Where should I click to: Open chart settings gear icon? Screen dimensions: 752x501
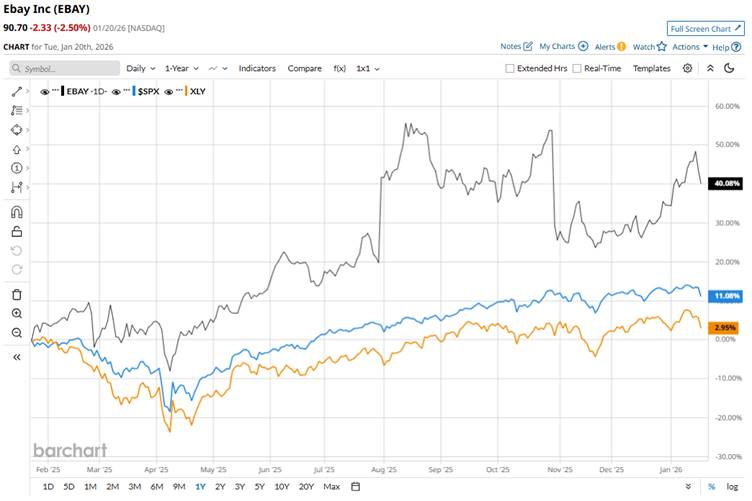tap(687, 68)
